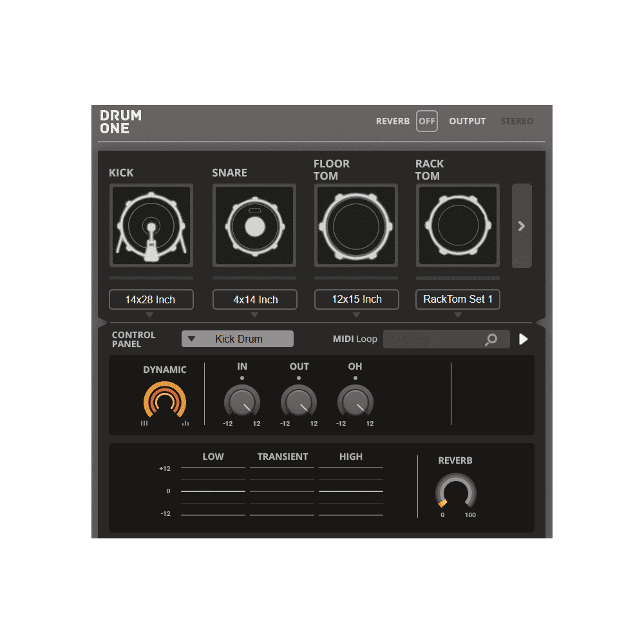Switch output mode to Stereo
Screen dimensions: 644x644
[x=516, y=121]
